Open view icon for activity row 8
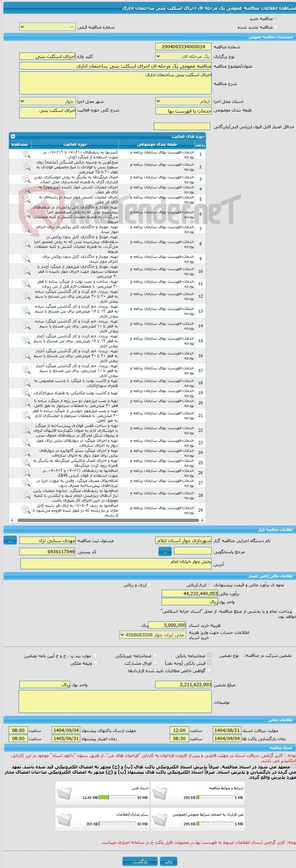This screenshot has height=868, width=296. coord(26,244)
